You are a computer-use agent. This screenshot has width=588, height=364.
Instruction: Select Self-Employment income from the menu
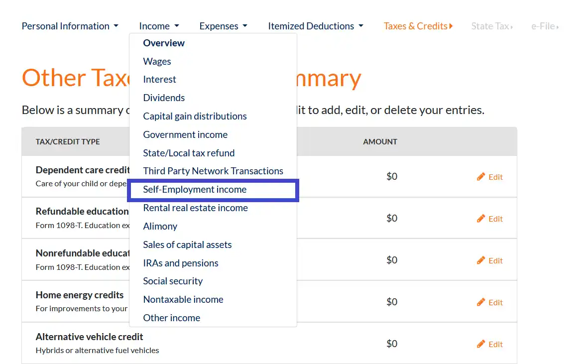point(195,189)
